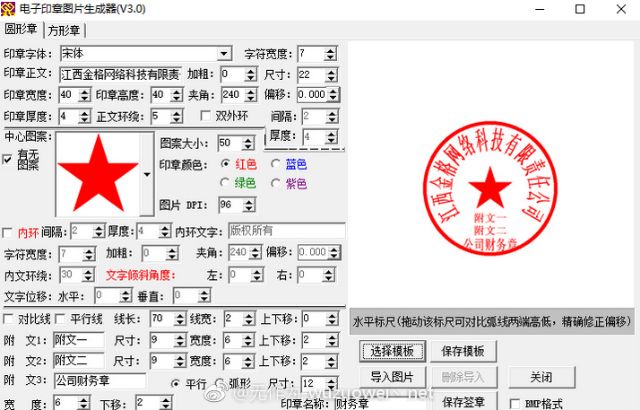Click the 附文3 field containing 公司财务章
Viewport: 640px width, 410px height.
[x=100, y=381]
